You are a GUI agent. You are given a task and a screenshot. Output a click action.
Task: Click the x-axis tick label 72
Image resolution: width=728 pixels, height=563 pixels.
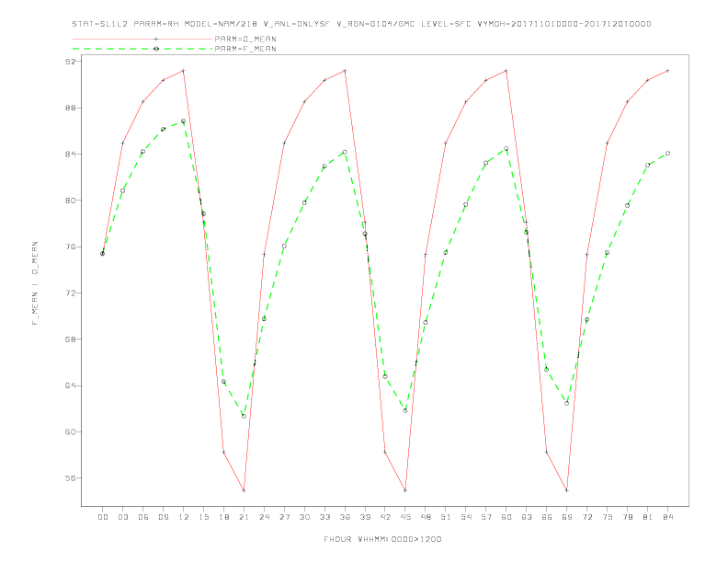pyautogui.click(x=587, y=517)
